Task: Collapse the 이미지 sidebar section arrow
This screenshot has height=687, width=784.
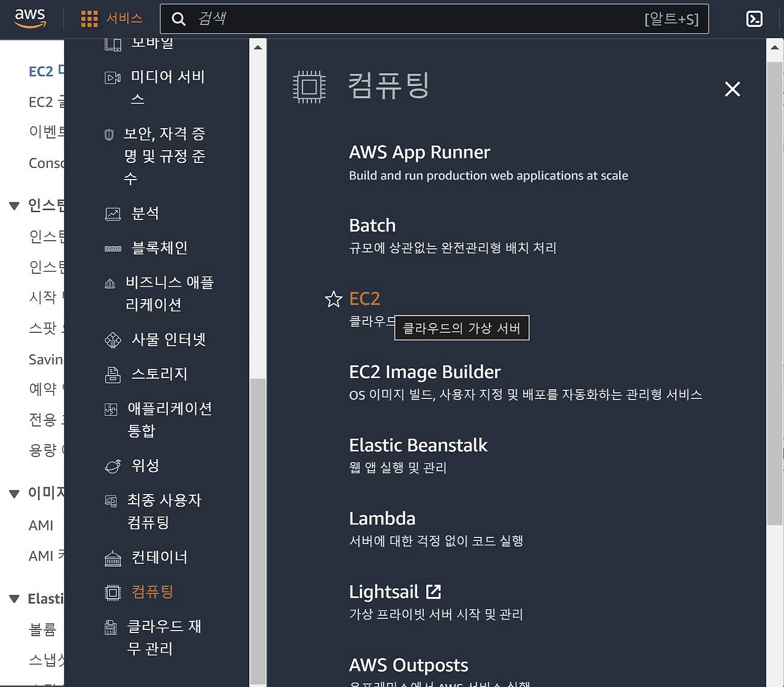Action: click(14, 494)
